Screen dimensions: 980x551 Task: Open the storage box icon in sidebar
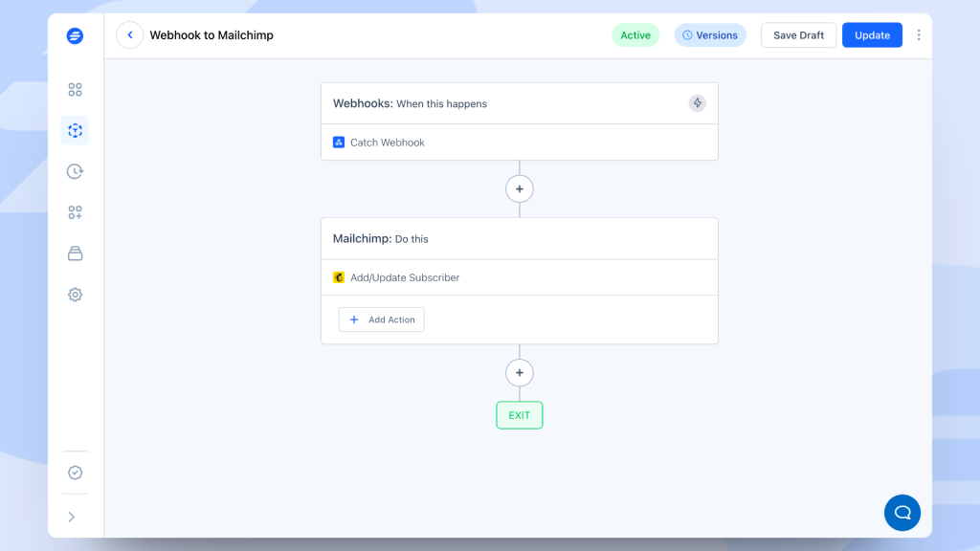(75, 253)
